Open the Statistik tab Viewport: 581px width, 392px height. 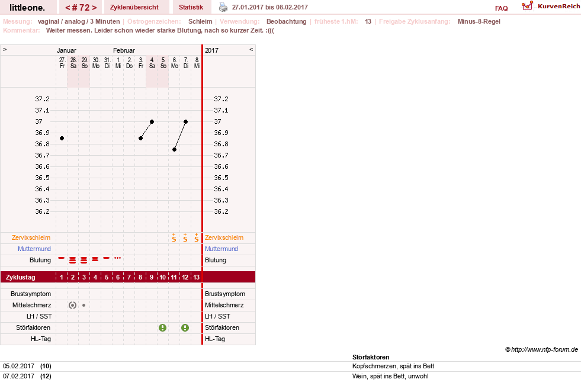(191, 8)
